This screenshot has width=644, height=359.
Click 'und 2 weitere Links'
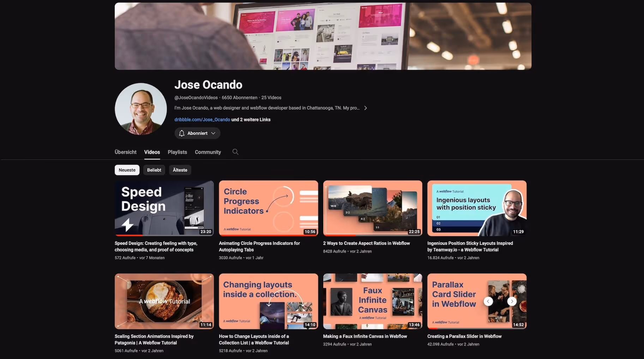coord(251,120)
